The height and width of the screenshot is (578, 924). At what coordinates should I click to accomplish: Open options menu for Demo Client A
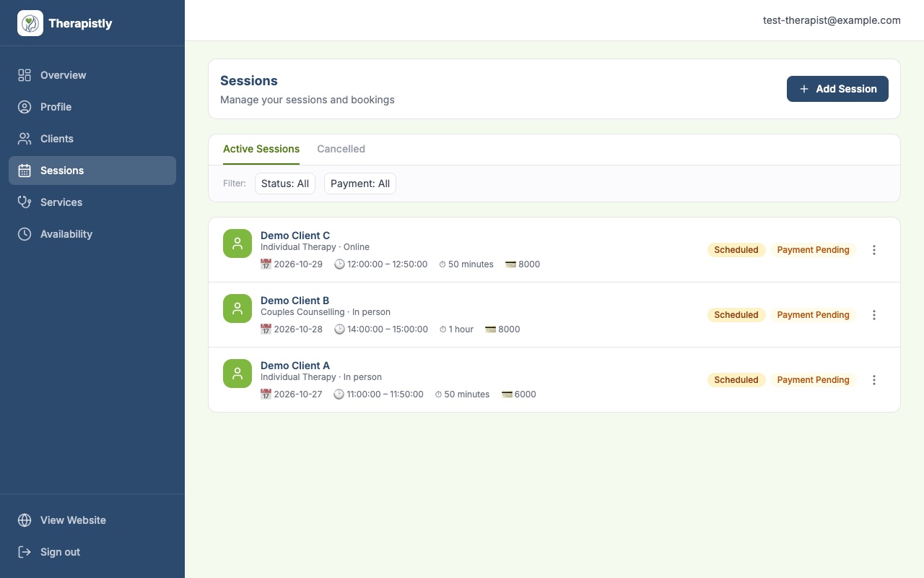click(874, 380)
